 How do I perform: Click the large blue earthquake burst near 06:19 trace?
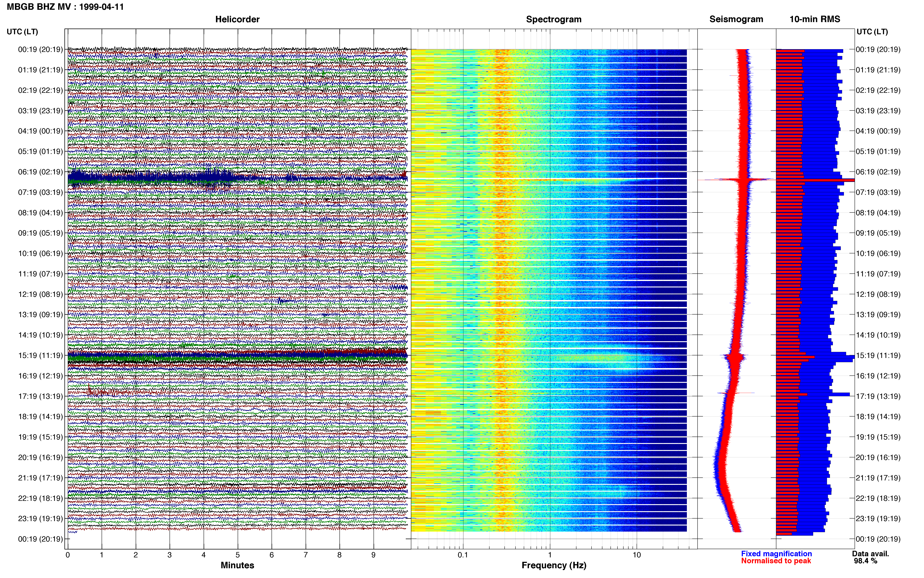point(153,178)
